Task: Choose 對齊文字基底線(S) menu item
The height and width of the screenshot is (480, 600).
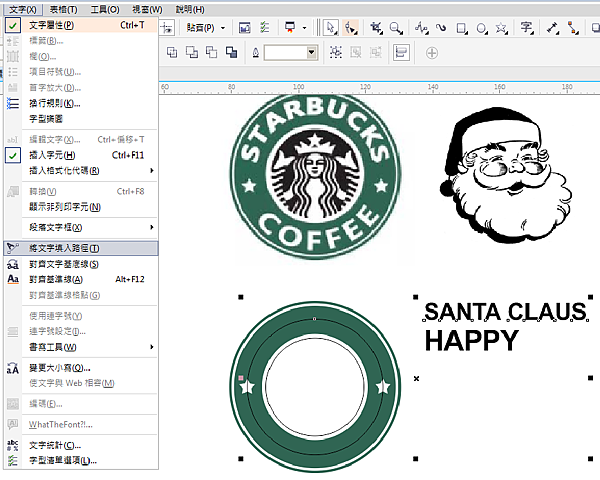Action: click(81, 264)
